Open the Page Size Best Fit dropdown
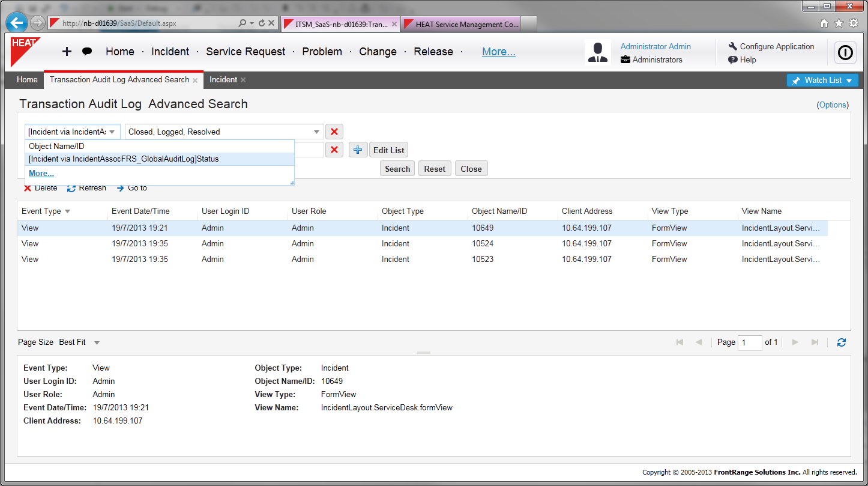Screen dimensions: 868x486 97,342
